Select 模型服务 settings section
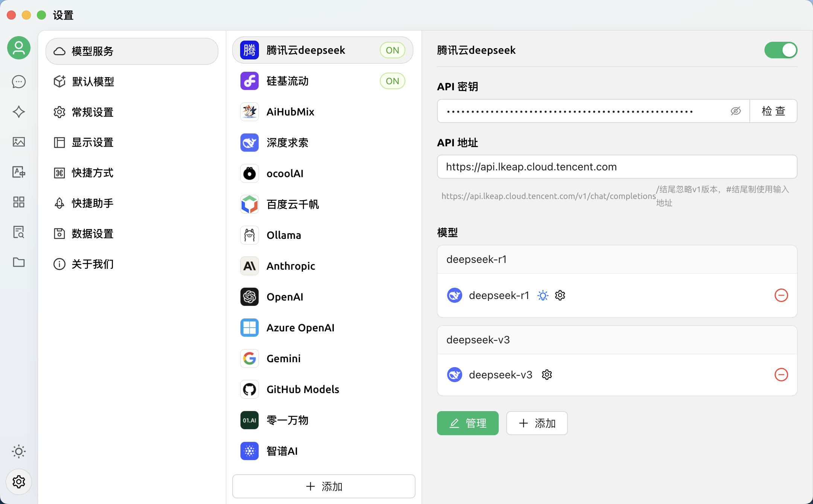Image resolution: width=813 pixels, height=504 pixels. [x=132, y=51]
